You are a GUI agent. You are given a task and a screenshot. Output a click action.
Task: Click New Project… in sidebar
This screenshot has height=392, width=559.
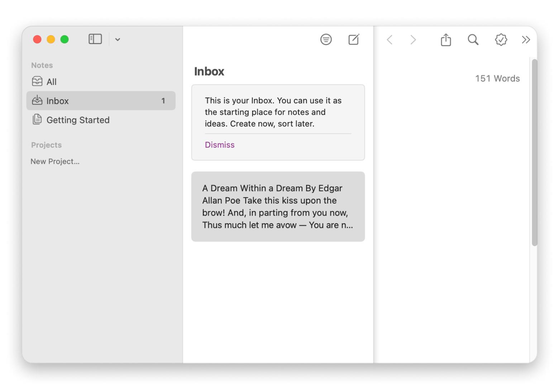pos(55,162)
